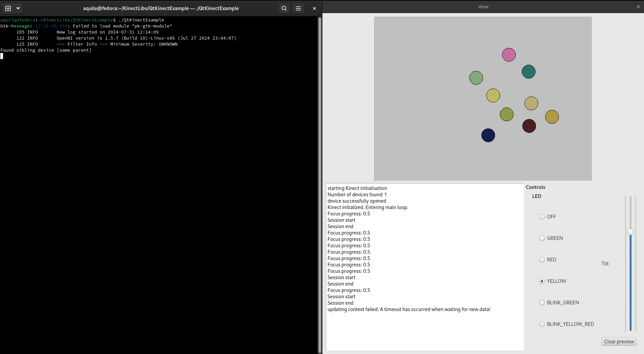Click the teal circle in preview

[529, 72]
